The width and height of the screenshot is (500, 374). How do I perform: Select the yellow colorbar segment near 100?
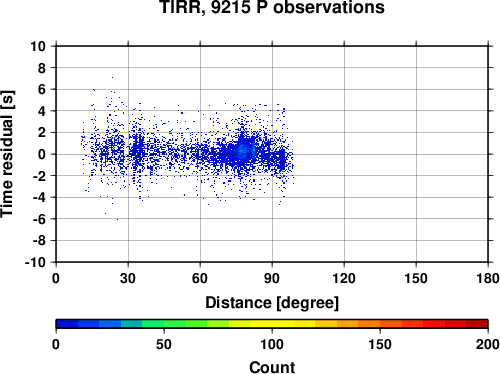coord(272,324)
